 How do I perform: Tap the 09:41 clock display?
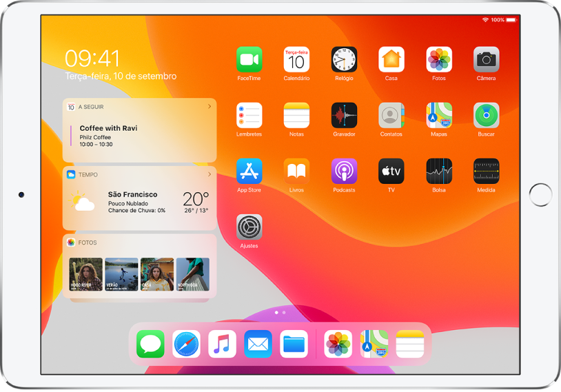click(x=92, y=59)
